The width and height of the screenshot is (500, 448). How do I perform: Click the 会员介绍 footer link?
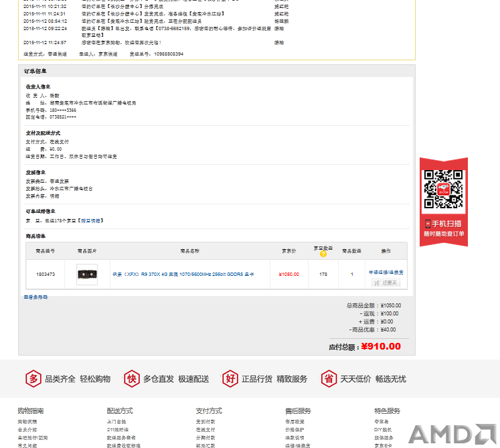[x=27, y=430]
